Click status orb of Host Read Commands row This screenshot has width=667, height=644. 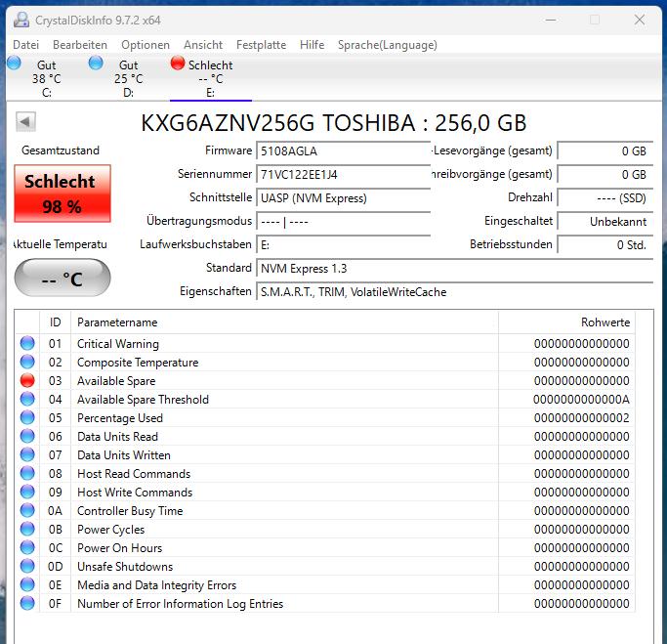27,473
